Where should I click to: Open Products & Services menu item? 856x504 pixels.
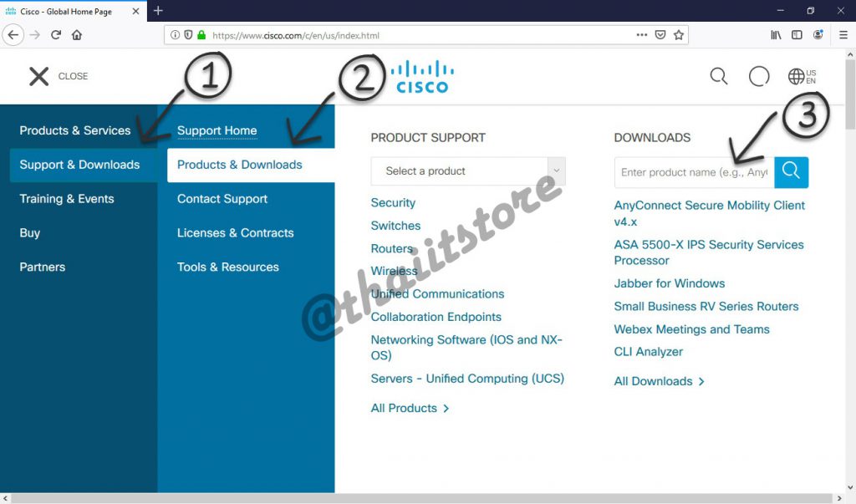click(75, 130)
